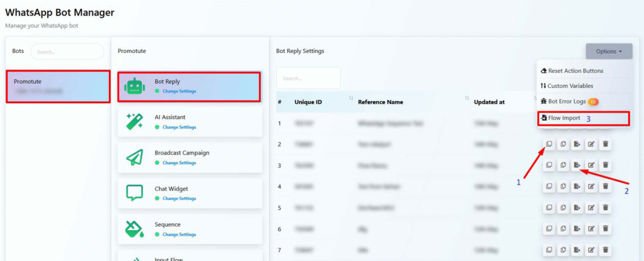Delete the bot reply in row 3
The height and width of the screenshot is (261, 644).
pos(606,165)
